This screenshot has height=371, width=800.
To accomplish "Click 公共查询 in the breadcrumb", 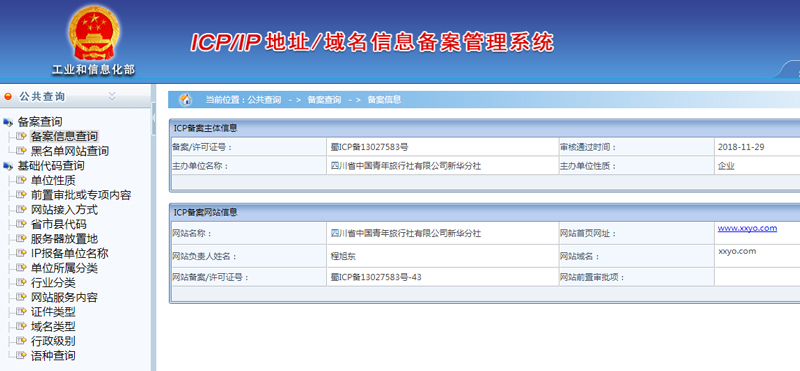I will pos(264,100).
